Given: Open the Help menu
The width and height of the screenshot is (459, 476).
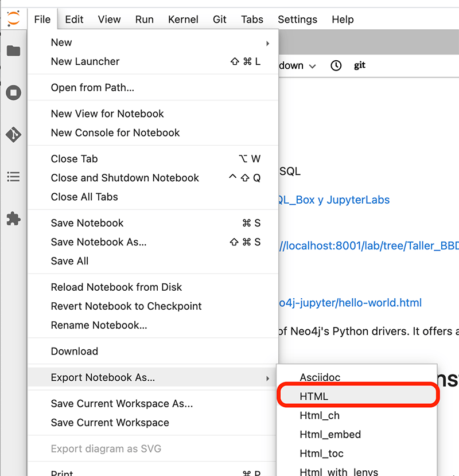Looking at the screenshot, I should (x=343, y=19).
